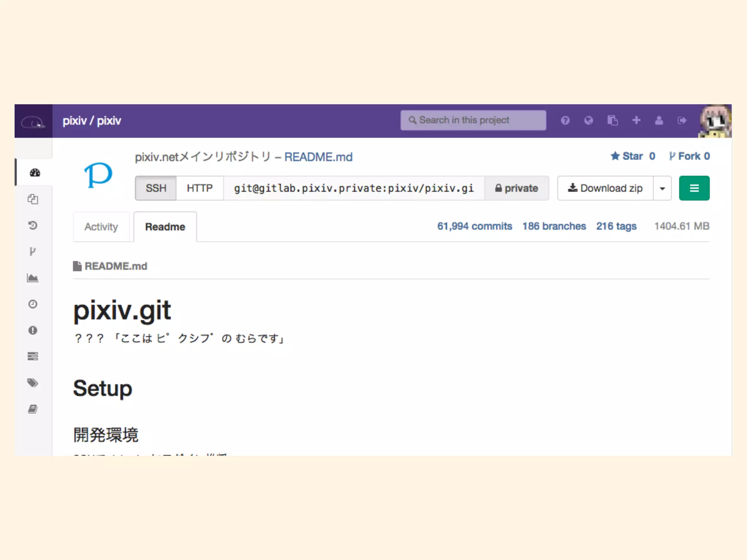Click the plus icon for a new project
The image size is (747, 560).
coord(636,120)
